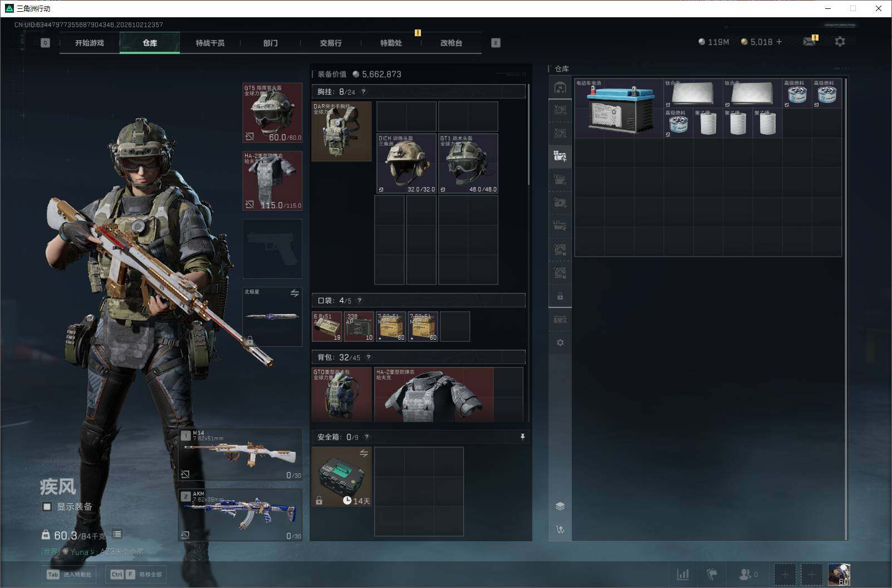Open the 特战干员 tab
892x588 pixels.
[210, 43]
